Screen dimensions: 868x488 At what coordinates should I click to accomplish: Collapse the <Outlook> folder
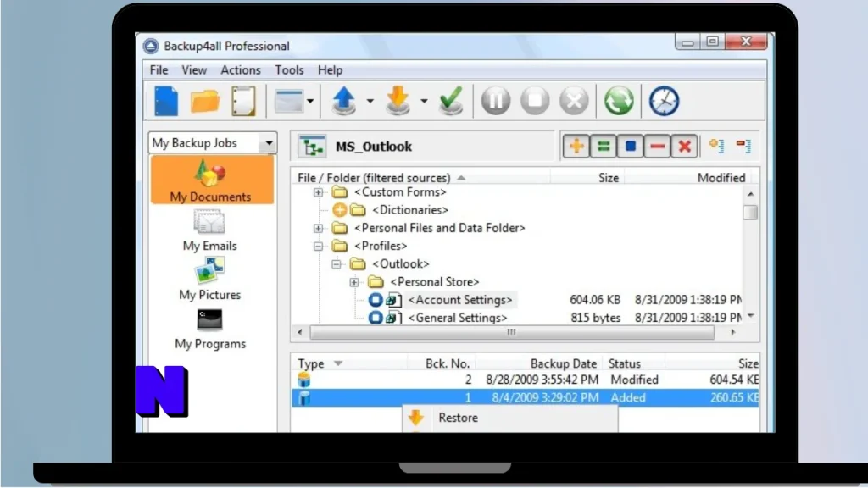pyautogui.click(x=336, y=264)
